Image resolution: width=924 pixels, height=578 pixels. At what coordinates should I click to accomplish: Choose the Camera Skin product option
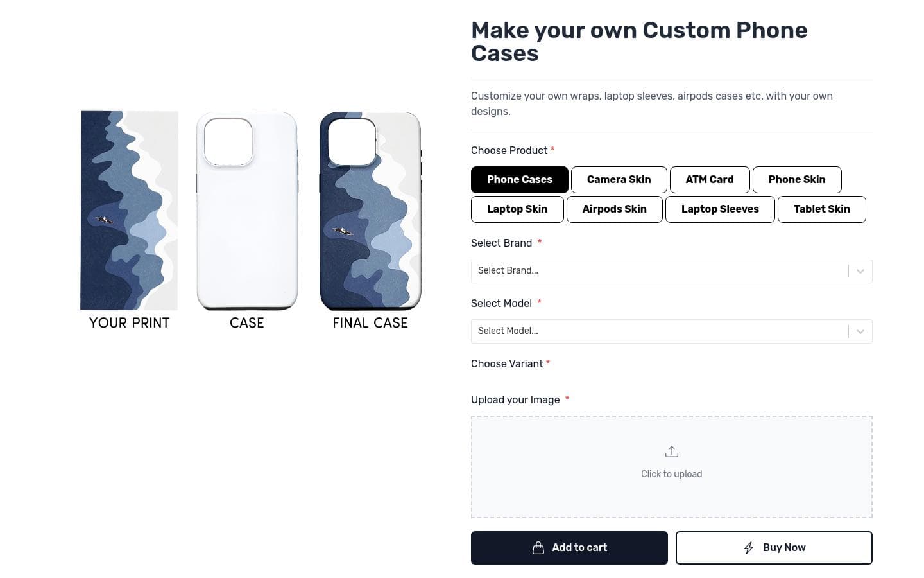coord(619,180)
